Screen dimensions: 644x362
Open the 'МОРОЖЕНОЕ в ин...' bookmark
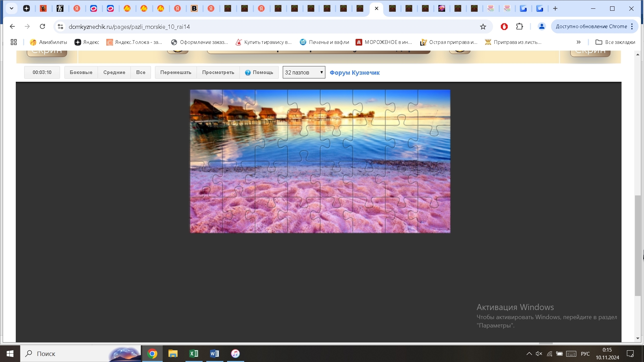click(x=384, y=42)
